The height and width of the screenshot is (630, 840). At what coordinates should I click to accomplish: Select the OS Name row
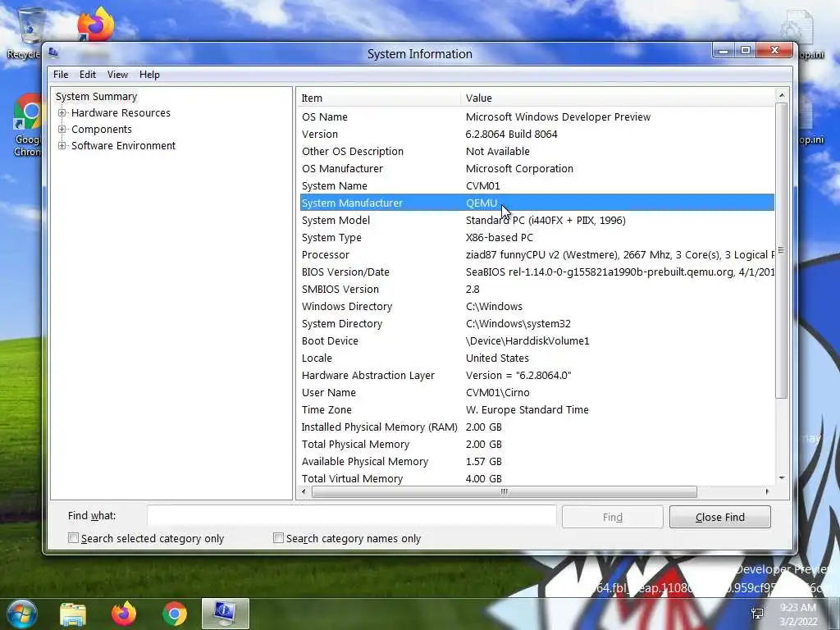click(536, 116)
